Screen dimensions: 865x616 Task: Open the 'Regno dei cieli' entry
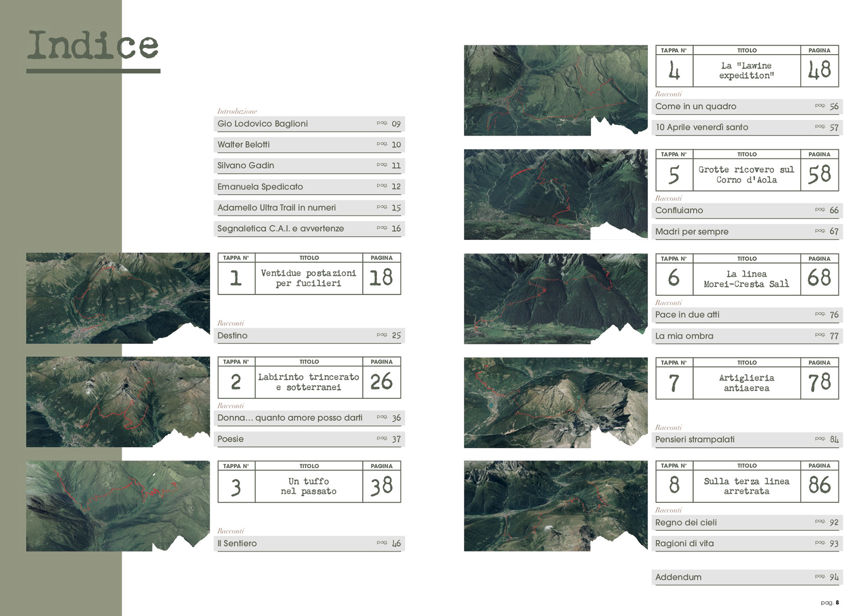point(747,523)
